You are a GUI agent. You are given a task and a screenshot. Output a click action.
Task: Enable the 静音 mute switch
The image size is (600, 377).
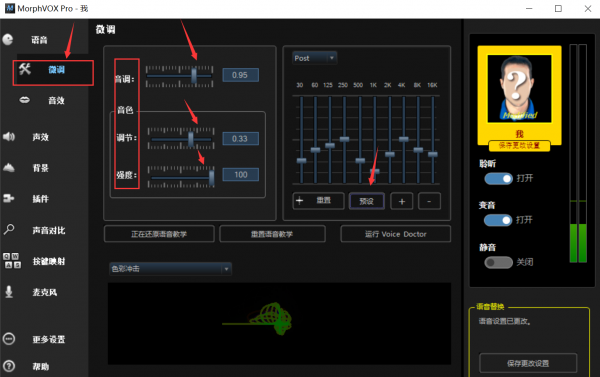click(x=498, y=263)
